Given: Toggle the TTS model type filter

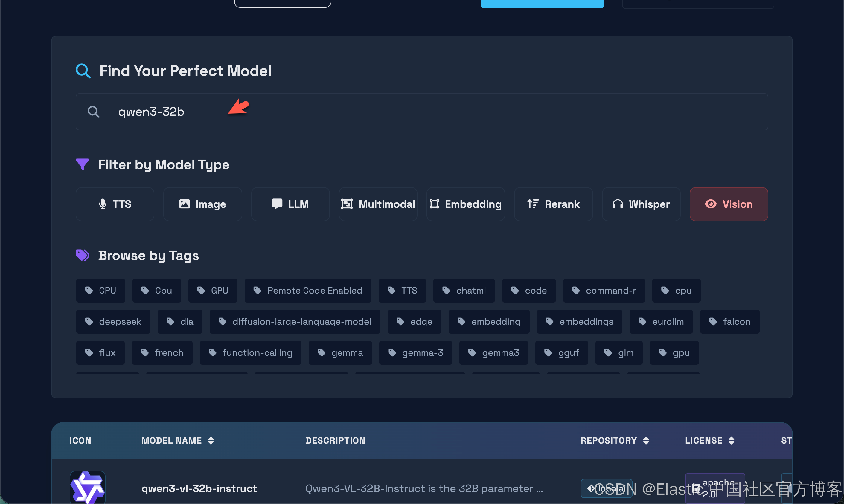Looking at the screenshot, I should pos(115,204).
